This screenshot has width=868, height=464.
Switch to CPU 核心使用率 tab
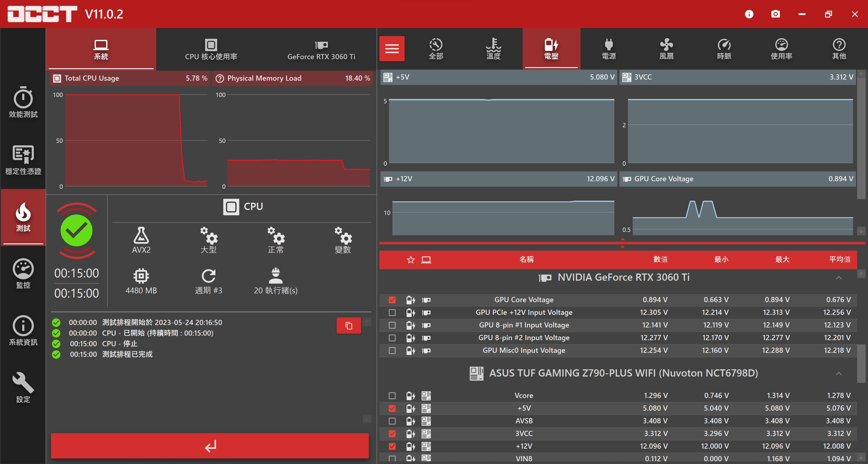tap(211, 49)
